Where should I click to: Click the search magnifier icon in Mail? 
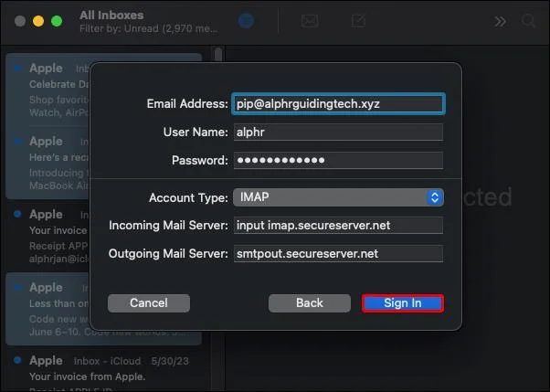(x=528, y=21)
